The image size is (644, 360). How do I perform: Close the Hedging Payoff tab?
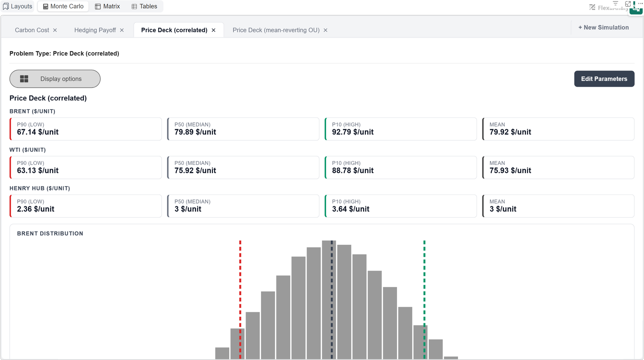coord(122,30)
